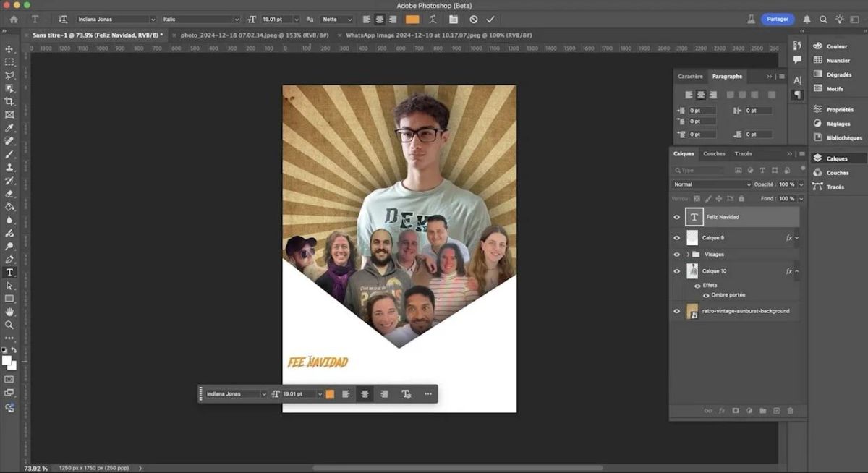Hide the Ombre portée effect

tap(706, 295)
